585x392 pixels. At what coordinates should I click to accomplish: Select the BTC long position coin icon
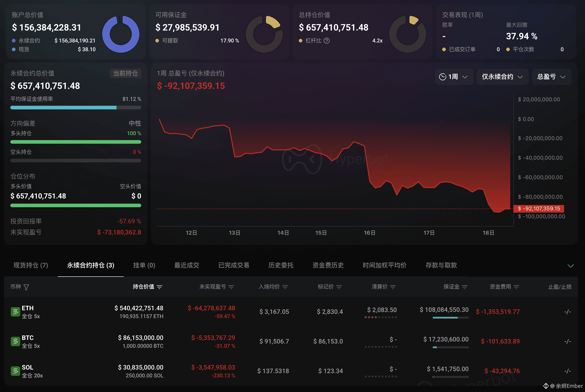point(15,341)
